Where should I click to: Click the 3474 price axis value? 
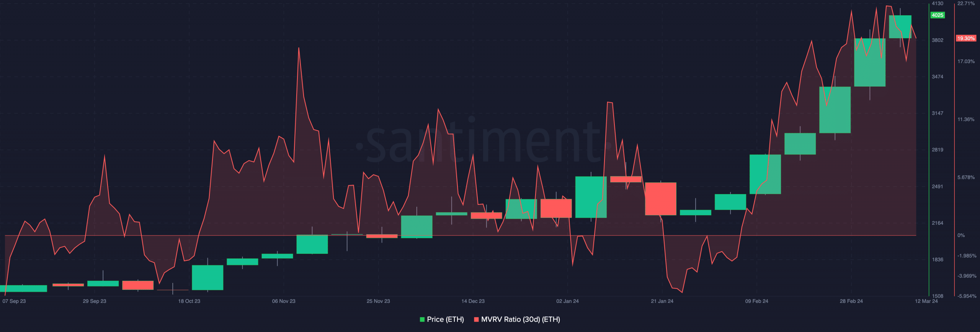tap(938, 77)
